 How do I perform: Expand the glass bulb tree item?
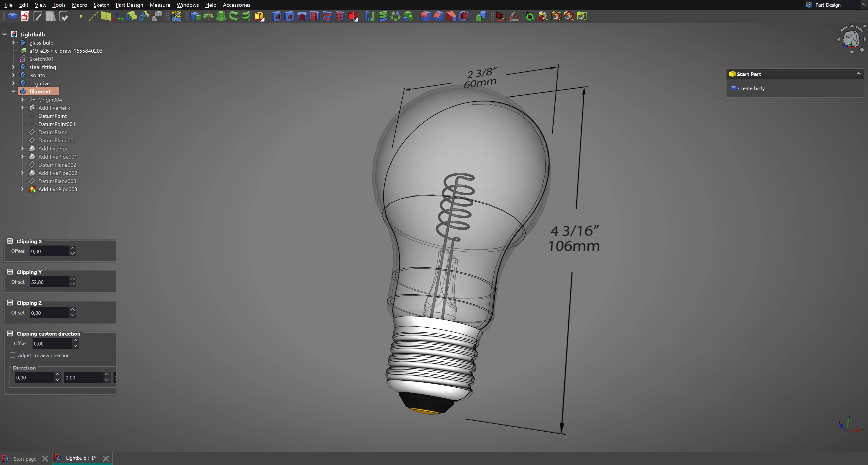[x=14, y=43]
